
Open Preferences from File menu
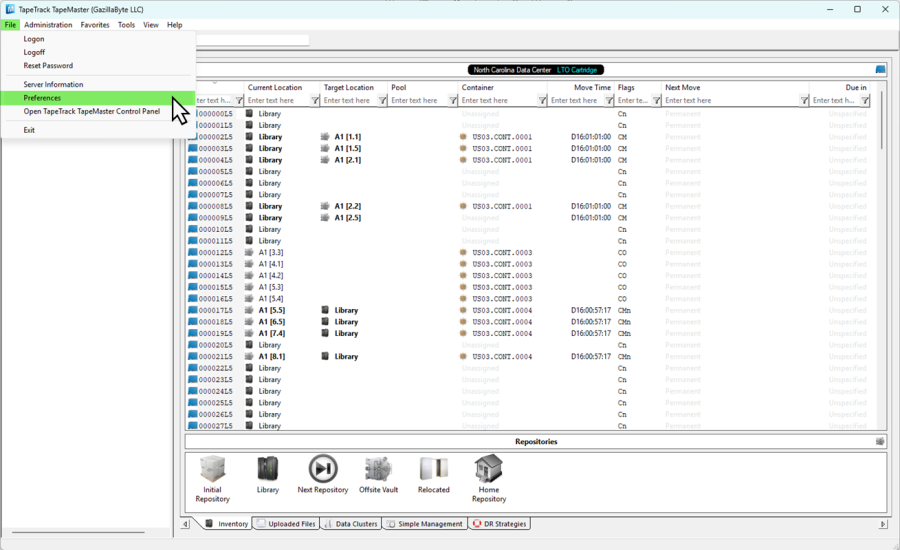98,98
